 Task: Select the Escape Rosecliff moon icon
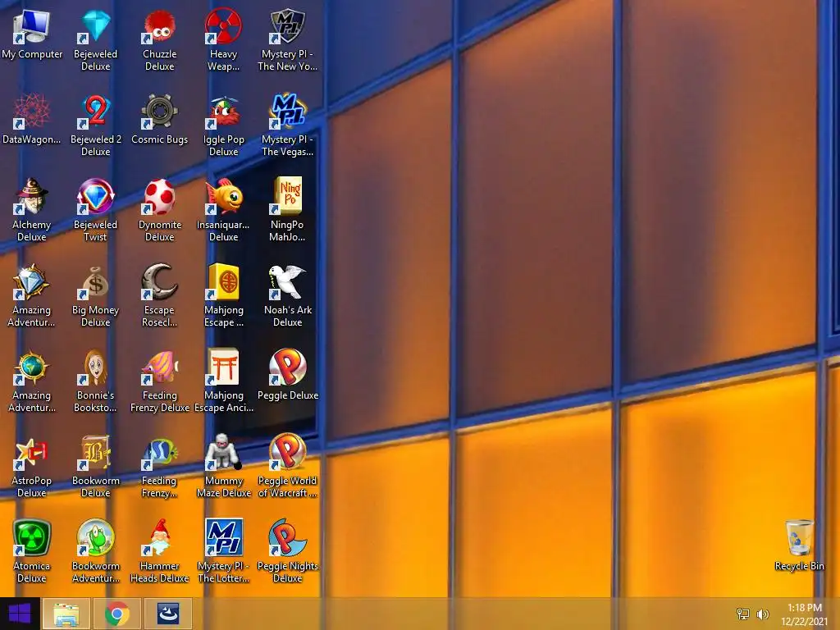pos(160,282)
